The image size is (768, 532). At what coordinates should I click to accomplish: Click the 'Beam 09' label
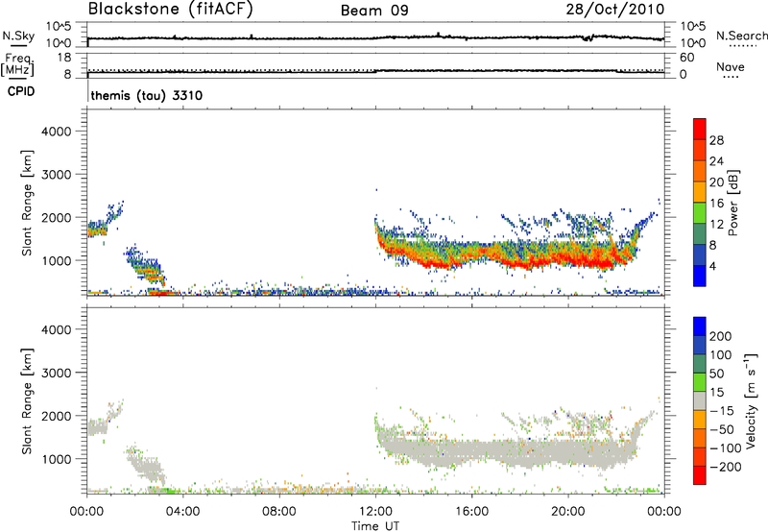pos(374,11)
